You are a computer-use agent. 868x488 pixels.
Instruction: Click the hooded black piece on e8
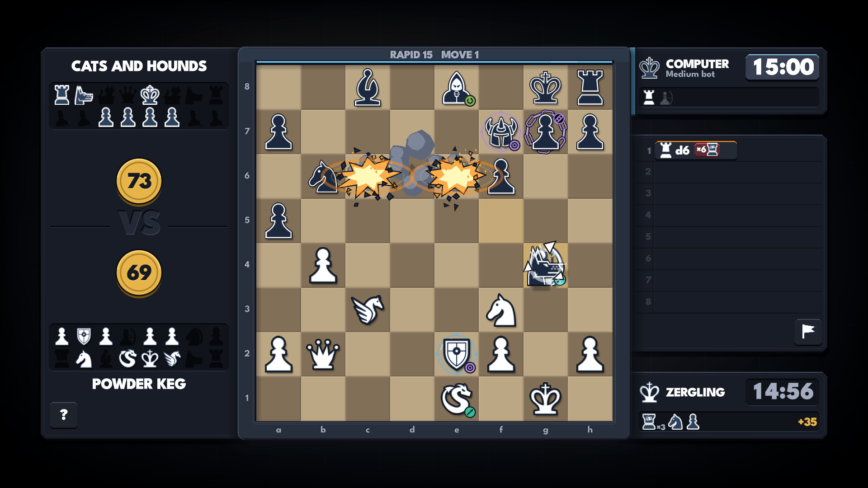coord(458,88)
